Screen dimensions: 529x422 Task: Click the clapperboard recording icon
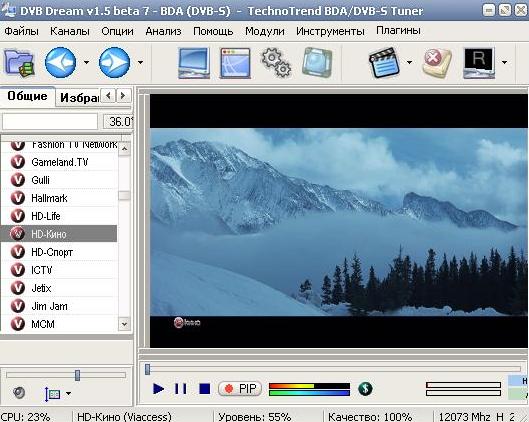click(x=384, y=63)
